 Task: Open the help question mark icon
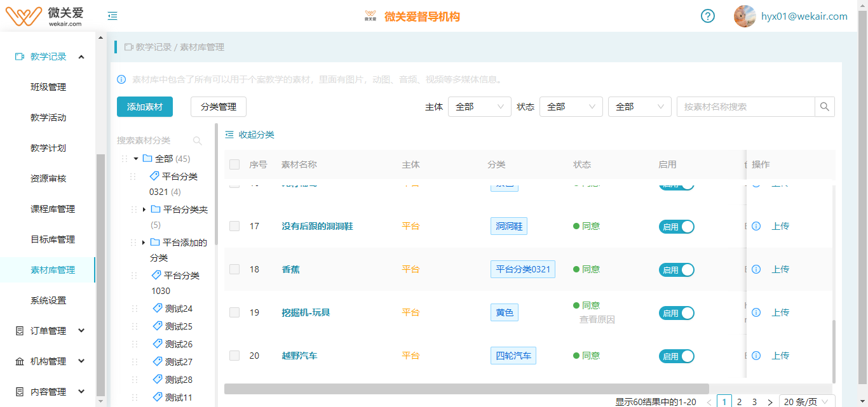click(x=708, y=16)
